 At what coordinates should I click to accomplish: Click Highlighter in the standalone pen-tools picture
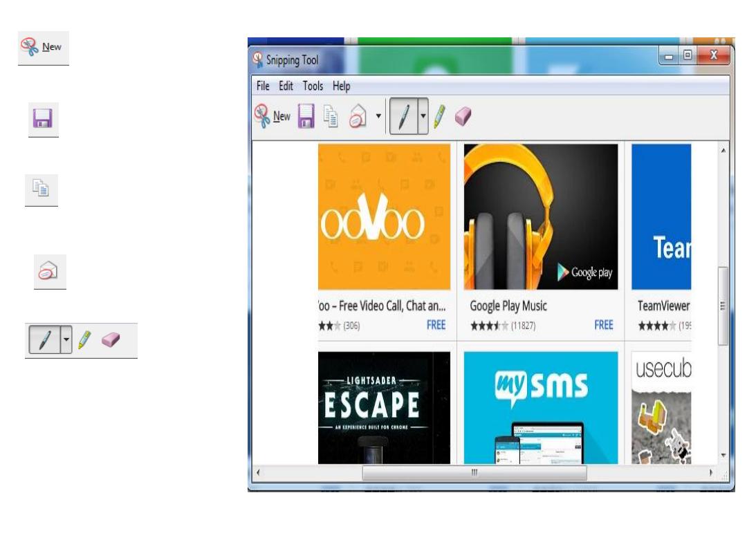(84, 340)
